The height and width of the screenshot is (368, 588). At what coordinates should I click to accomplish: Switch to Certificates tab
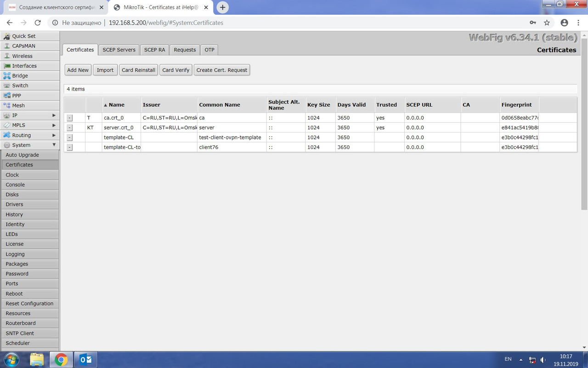click(80, 50)
